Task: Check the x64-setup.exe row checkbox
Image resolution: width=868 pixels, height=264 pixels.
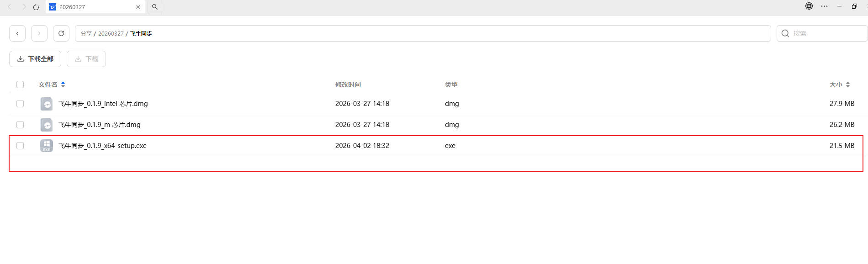Action: (x=20, y=146)
